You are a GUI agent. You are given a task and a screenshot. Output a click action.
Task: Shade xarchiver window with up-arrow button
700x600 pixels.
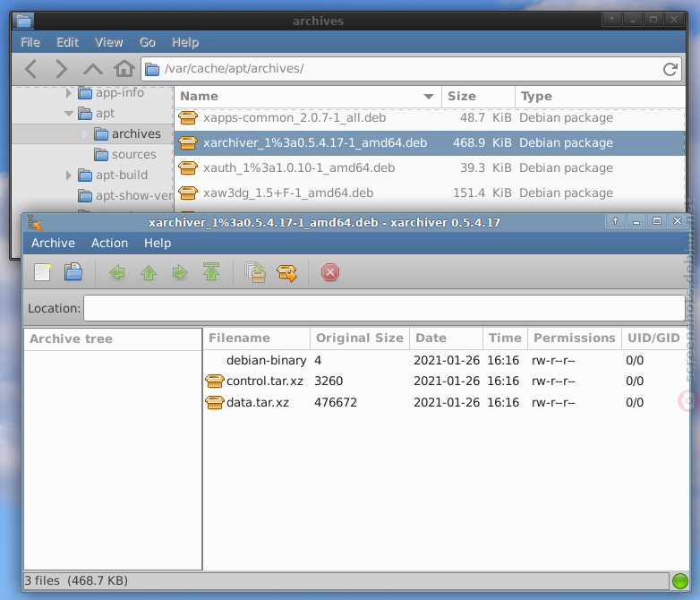615,221
